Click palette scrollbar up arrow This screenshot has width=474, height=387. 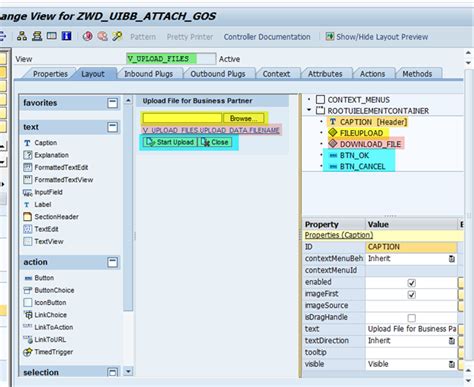128,100
